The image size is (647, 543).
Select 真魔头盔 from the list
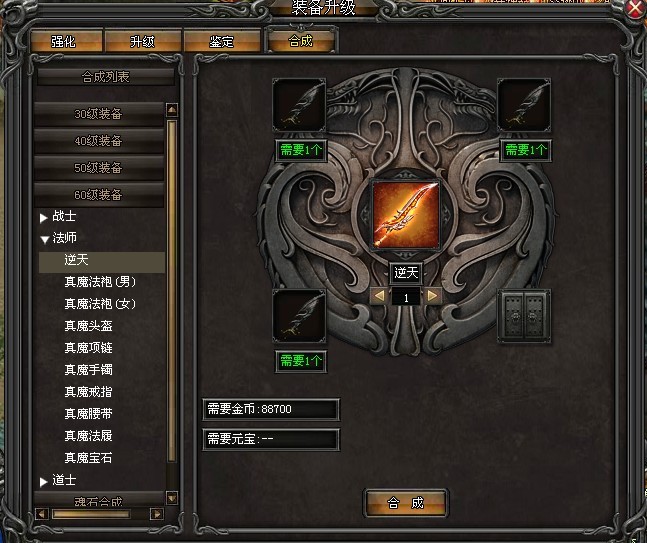pos(88,326)
